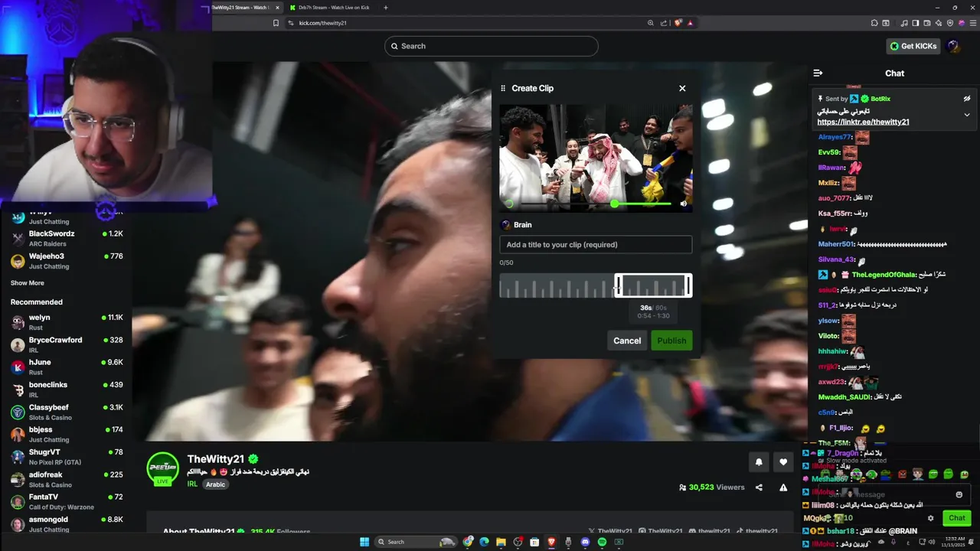Click the green Chat send button
Viewport: 980px width, 551px height.
click(957, 518)
